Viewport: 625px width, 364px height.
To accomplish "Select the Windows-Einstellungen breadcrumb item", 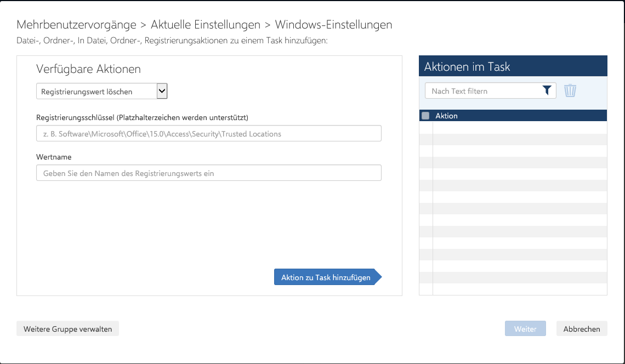I will pyautogui.click(x=333, y=25).
